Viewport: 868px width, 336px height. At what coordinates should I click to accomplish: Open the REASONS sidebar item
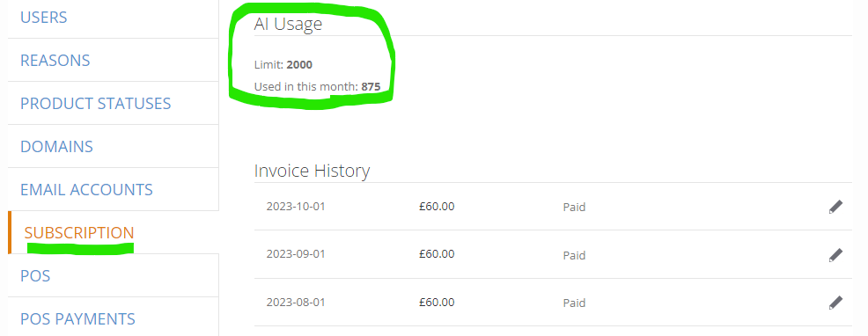tap(55, 61)
